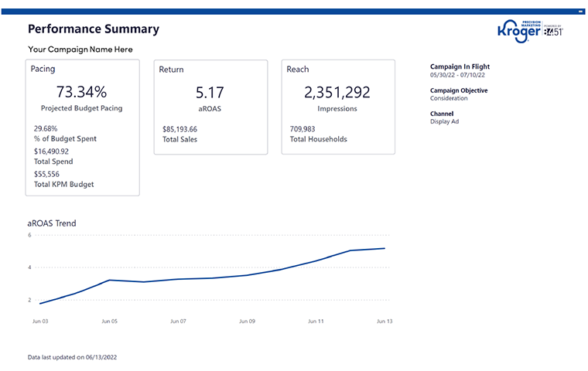Click the $85,193.66 Total Sales figure
This screenshot has height=371, width=588.
coord(179,129)
